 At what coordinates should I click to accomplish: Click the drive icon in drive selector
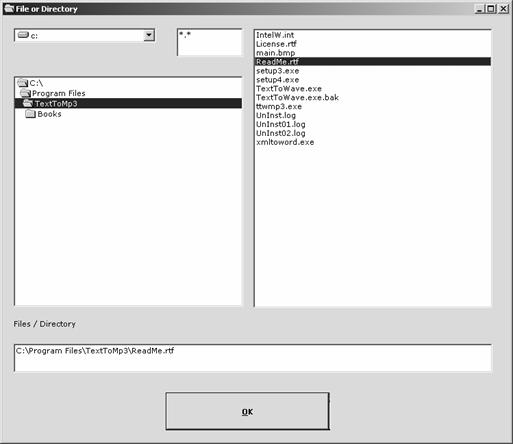[x=23, y=35]
